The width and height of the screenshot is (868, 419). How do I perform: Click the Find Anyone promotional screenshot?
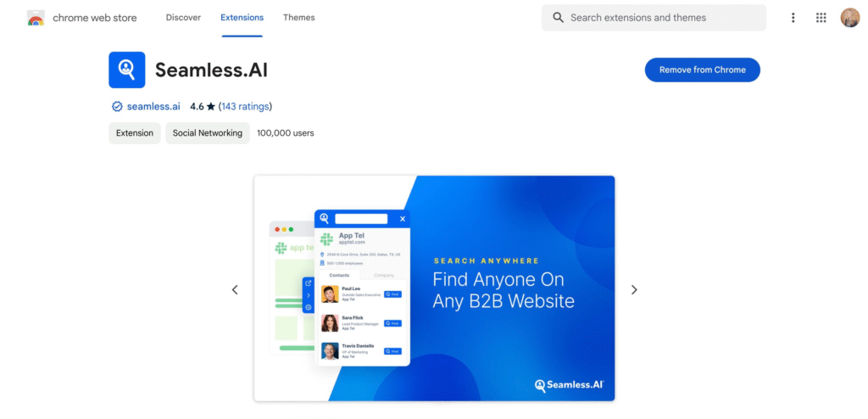[435, 288]
